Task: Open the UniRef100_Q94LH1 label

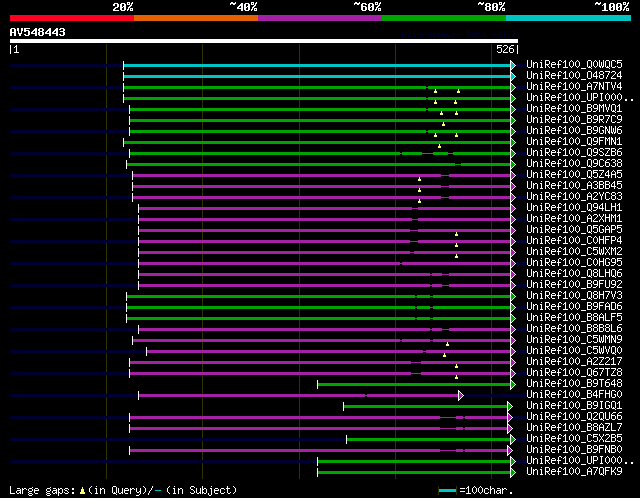Action: tap(574, 208)
